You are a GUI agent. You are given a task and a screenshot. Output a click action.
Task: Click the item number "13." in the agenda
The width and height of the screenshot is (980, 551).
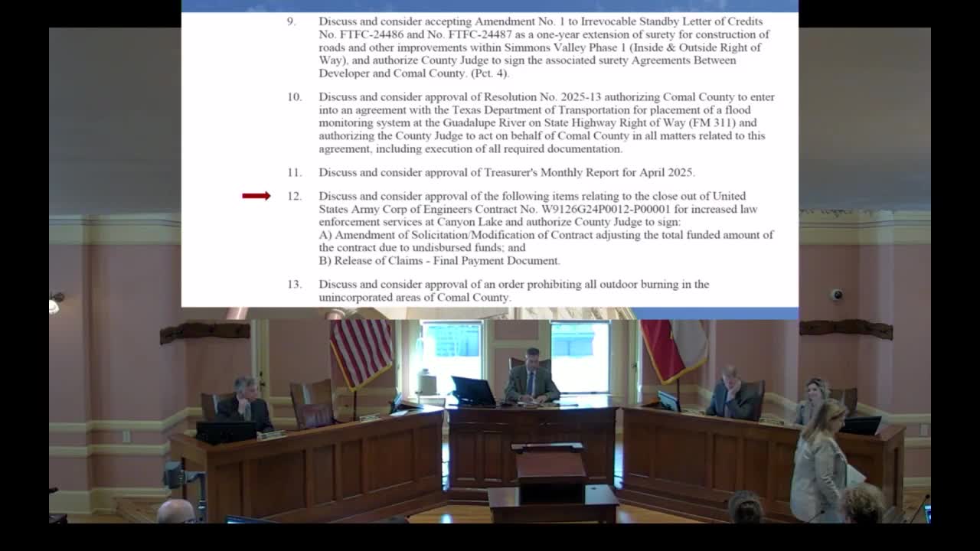(295, 285)
